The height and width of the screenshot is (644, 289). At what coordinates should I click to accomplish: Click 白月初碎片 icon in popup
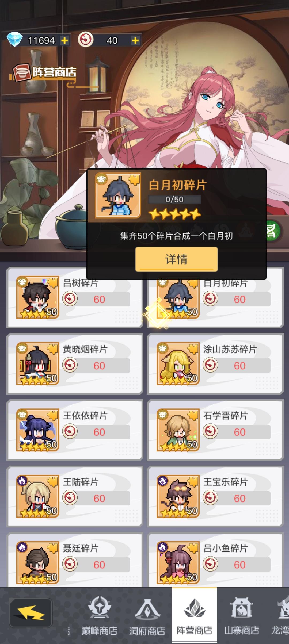coord(118,196)
